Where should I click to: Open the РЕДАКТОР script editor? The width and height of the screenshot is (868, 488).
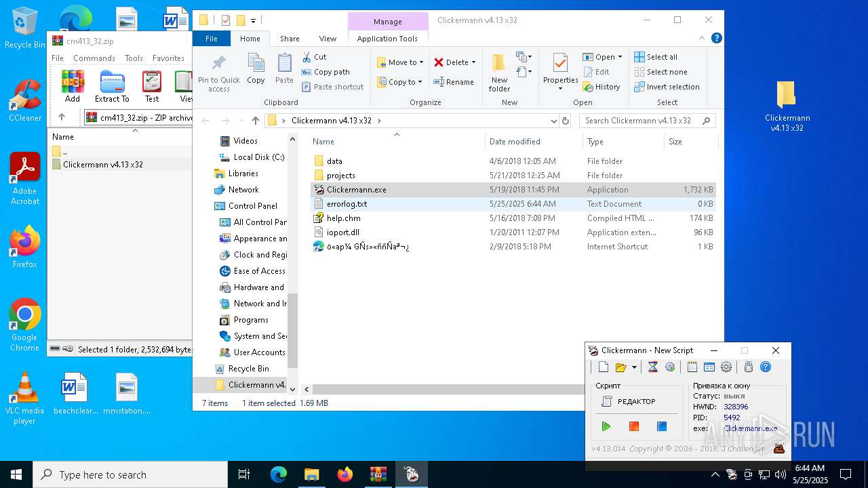pyautogui.click(x=637, y=402)
